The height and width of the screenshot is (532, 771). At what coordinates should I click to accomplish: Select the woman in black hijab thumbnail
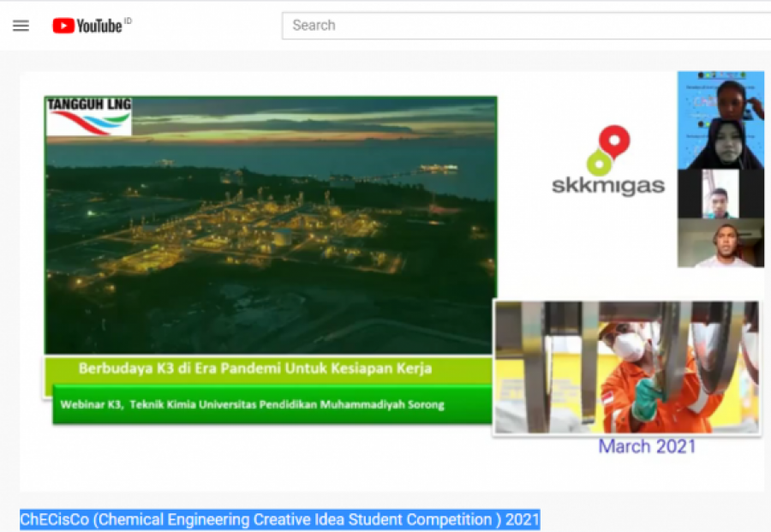pos(722,145)
